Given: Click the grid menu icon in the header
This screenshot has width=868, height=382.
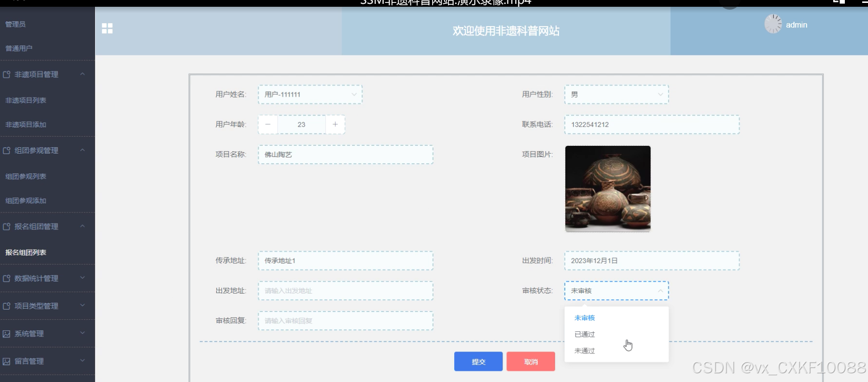Looking at the screenshot, I should click(107, 28).
